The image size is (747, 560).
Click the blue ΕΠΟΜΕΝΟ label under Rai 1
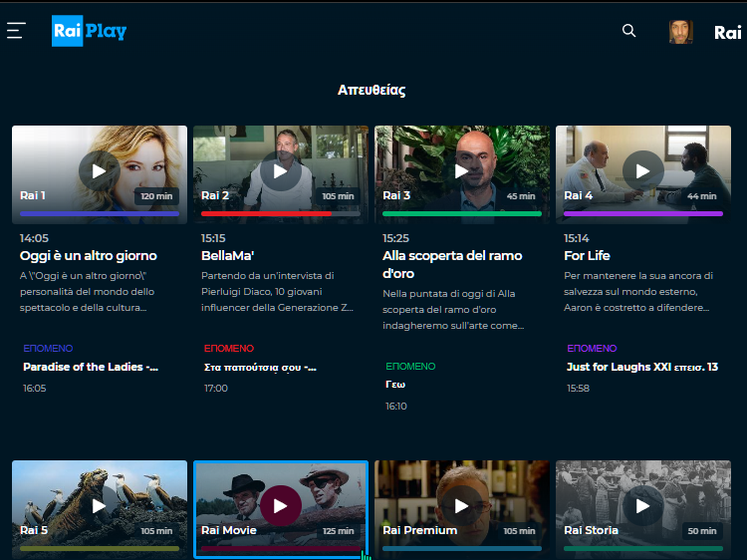48,349
